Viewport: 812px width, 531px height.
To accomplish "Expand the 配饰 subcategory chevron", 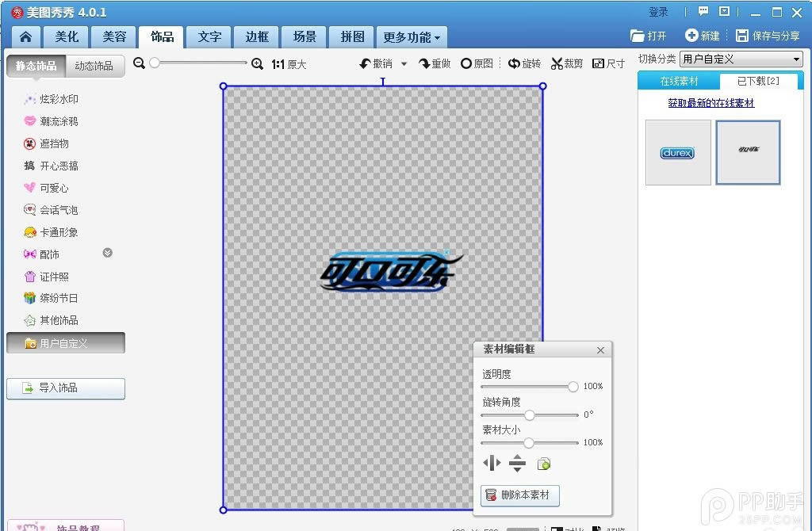I will click(108, 253).
